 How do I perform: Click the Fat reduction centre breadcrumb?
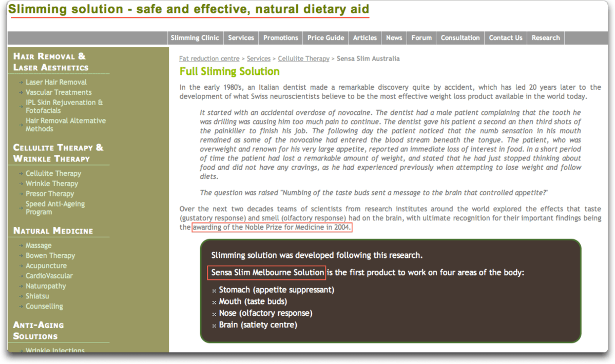click(209, 59)
